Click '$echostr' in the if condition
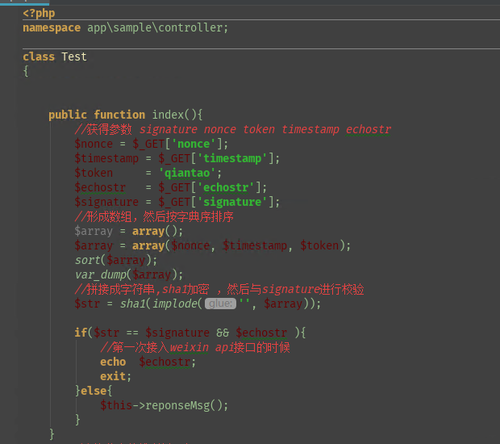The image size is (500, 444). (261, 333)
